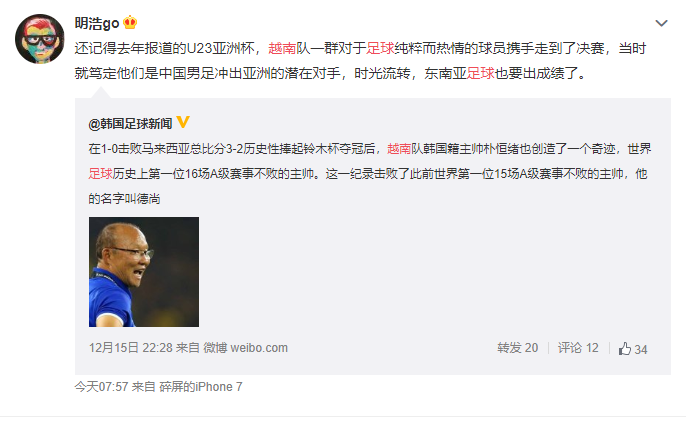The width and height of the screenshot is (686, 421).
Task: Open the post options chevron menu
Action: tap(661, 23)
